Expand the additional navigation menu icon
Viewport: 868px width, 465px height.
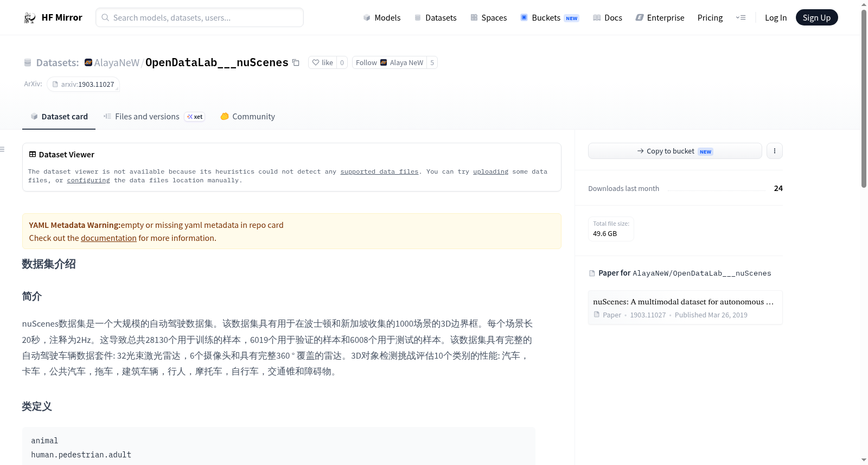coord(741,18)
